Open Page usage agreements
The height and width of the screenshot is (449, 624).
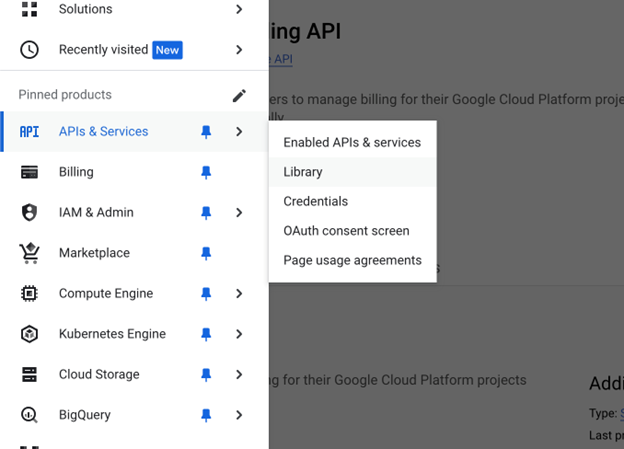pos(353,260)
